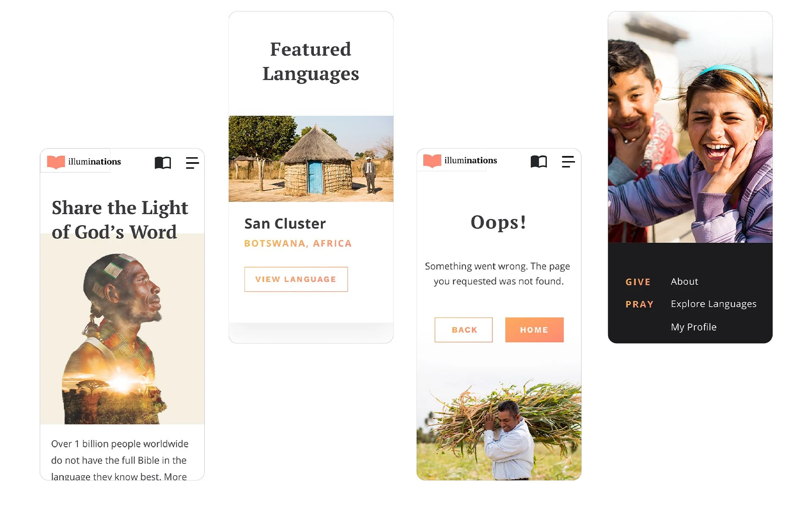812x508 pixels.
Task: Open the My Profile link
Action: coord(694,327)
